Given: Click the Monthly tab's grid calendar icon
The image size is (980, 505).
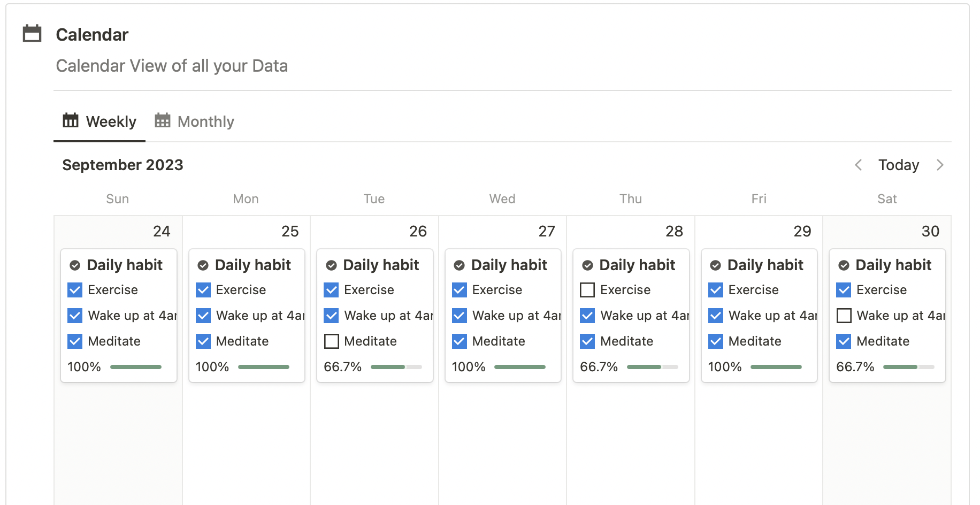Looking at the screenshot, I should [x=163, y=120].
